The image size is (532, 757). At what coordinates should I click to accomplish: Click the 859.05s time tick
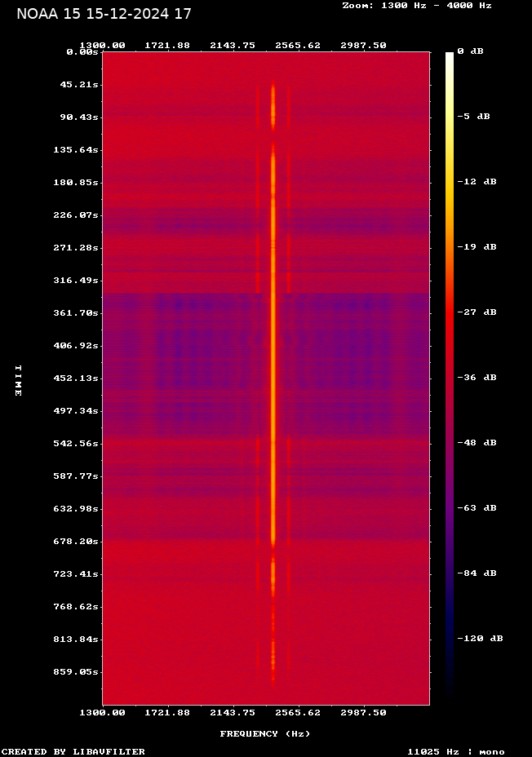point(78,672)
